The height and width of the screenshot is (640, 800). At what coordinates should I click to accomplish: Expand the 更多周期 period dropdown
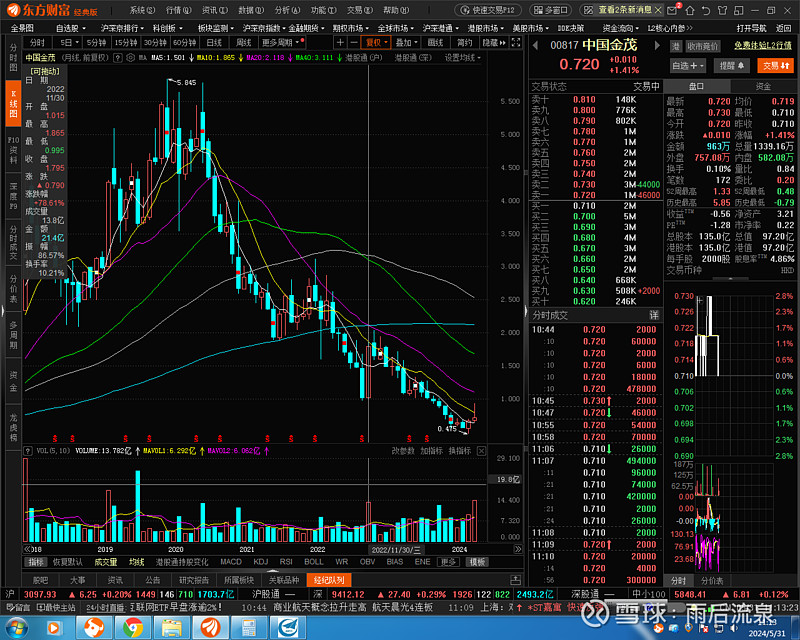coord(280,43)
